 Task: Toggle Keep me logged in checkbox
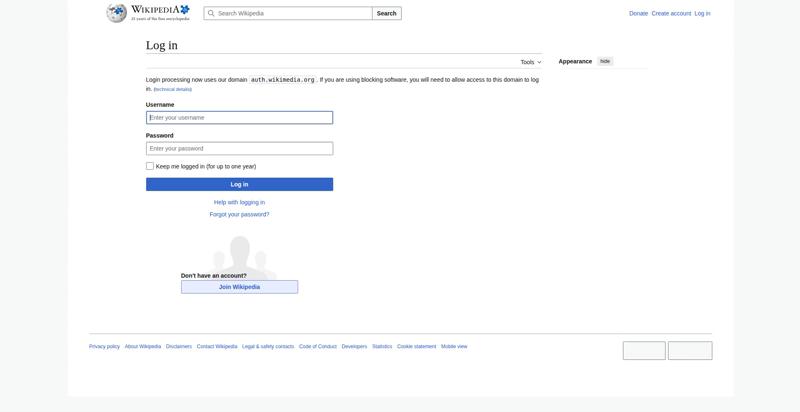(x=150, y=166)
